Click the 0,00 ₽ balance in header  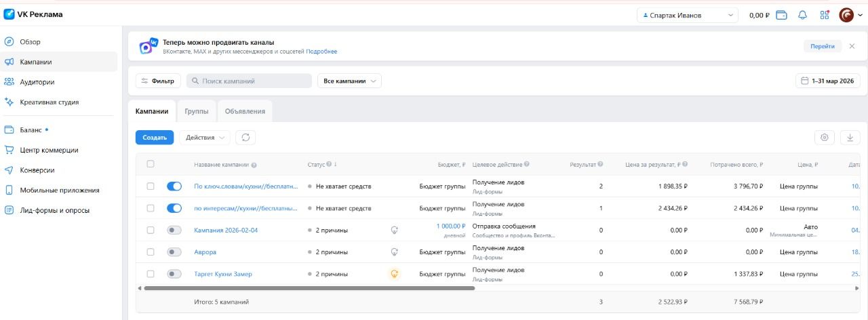tap(759, 15)
